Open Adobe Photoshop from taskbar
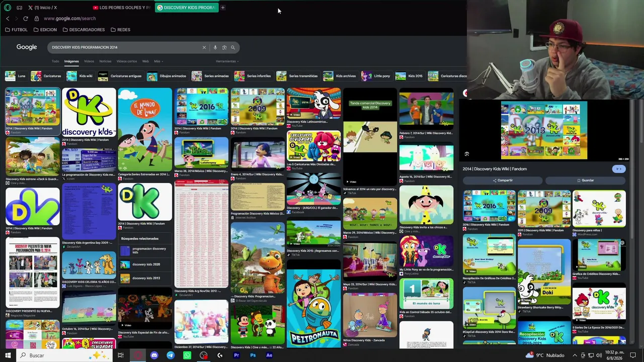Image resolution: width=644 pixels, height=362 pixels. [x=253, y=355]
